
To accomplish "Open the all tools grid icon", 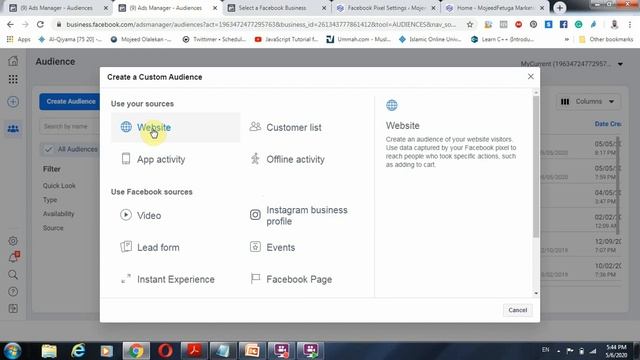I will coord(13,79).
